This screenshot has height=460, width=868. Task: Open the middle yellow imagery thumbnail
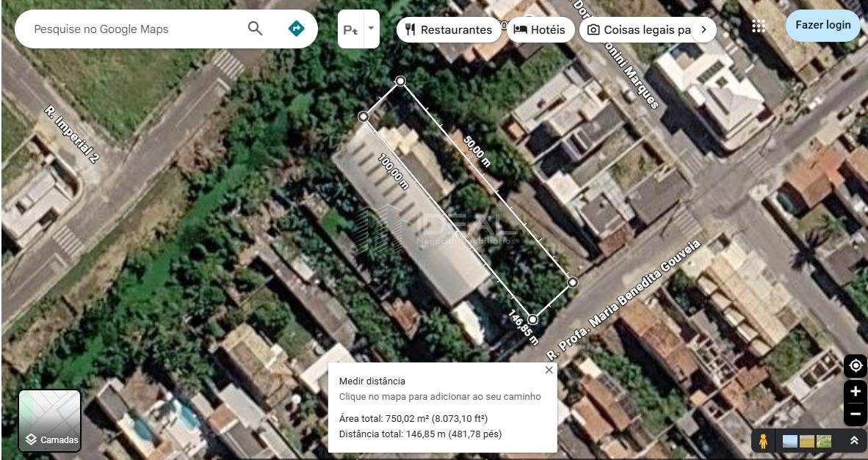click(x=807, y=441)
